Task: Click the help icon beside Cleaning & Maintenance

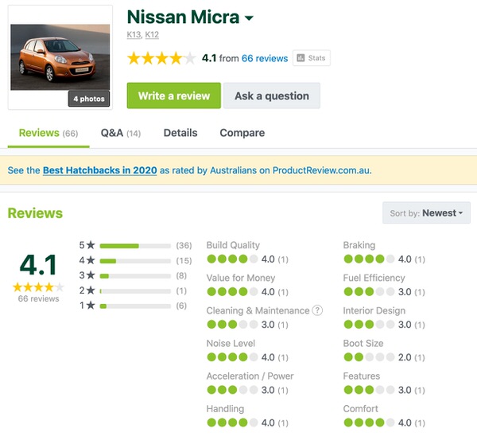Action: [317, 310]
